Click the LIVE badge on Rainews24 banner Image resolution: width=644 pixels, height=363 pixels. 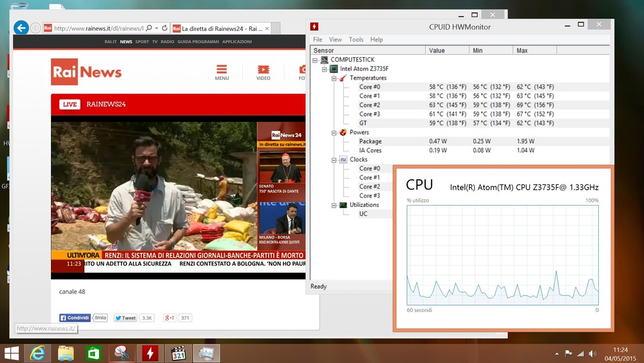click(x=70, y=104)
